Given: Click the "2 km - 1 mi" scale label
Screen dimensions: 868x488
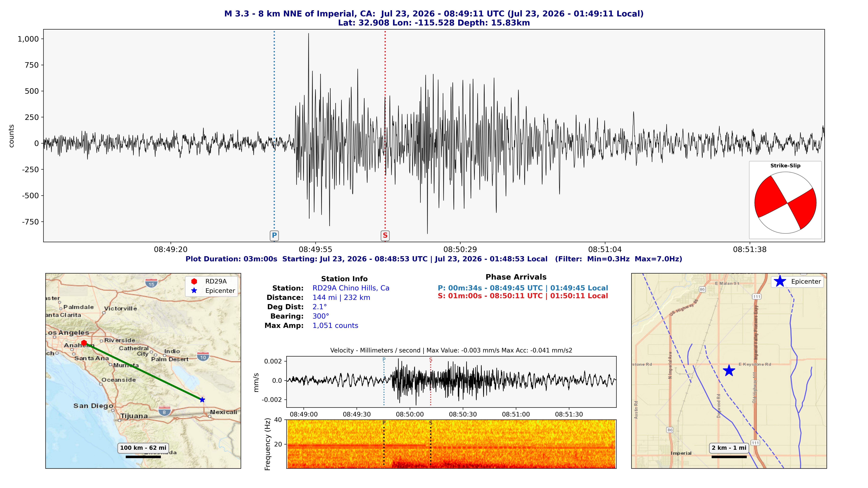Looking at the screenshot, I should (x=729, y=448).
